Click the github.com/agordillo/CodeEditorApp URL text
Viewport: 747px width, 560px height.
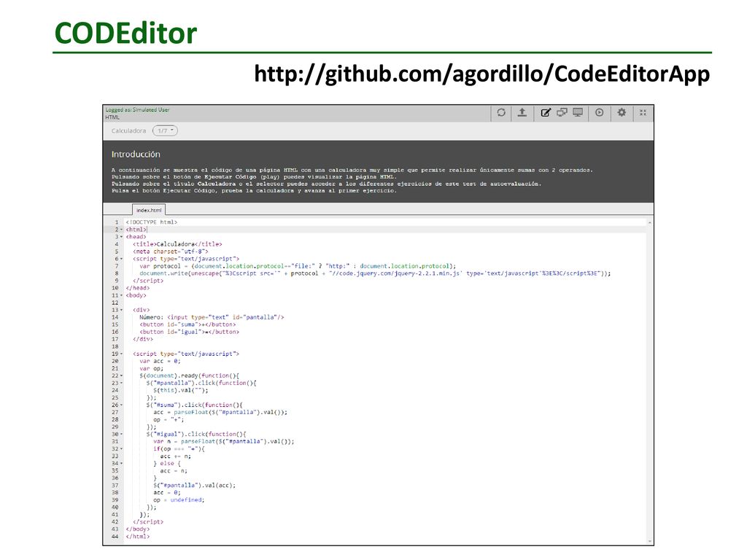(x=481, y=74)
